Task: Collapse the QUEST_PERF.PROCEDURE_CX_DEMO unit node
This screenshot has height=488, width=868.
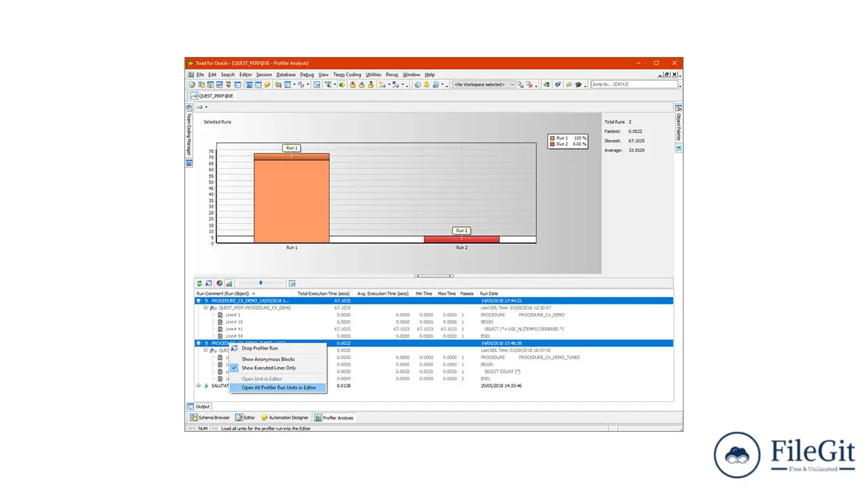Action: pos(205,308)
